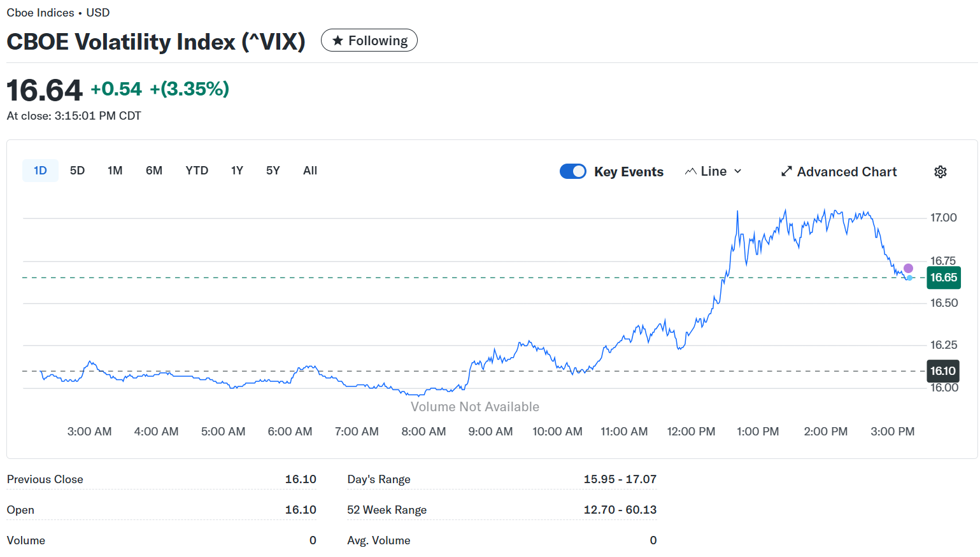Image resolution: width=980 pixels, height=557 pixels.
Task: Click the current price 16.64
Action: [x=45, y=90]
